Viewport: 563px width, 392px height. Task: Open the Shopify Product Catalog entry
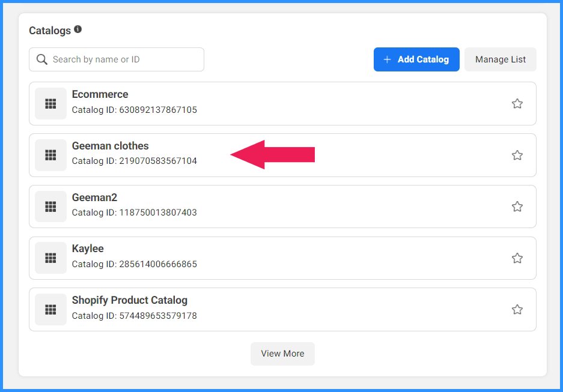click(x=282, y=310)
